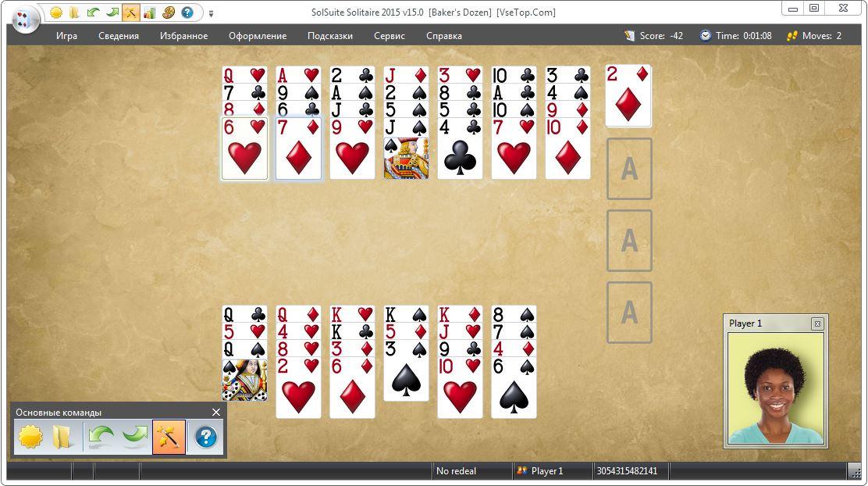
Task: Click the Player 1 status bar entry
Action: tap(539, 471)
